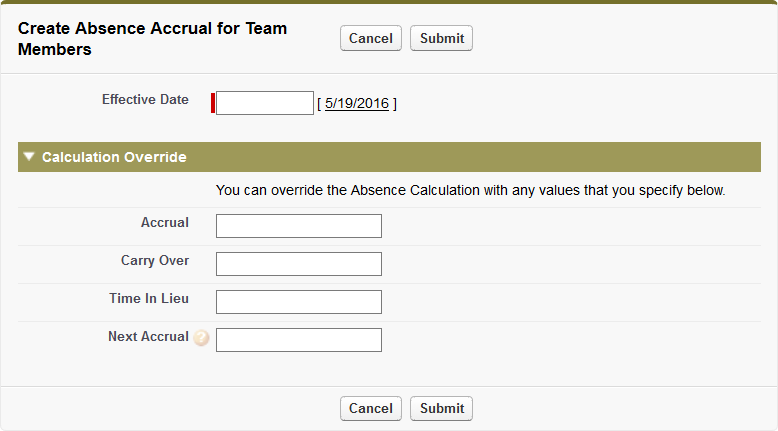Click the Time In Lieu label
778x431 pixels.
coord(149,299)
